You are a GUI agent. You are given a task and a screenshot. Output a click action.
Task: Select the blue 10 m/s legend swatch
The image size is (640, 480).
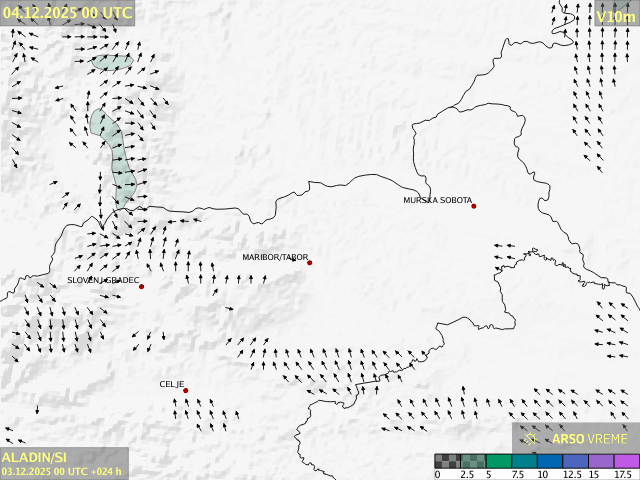[x=551, y=461]
